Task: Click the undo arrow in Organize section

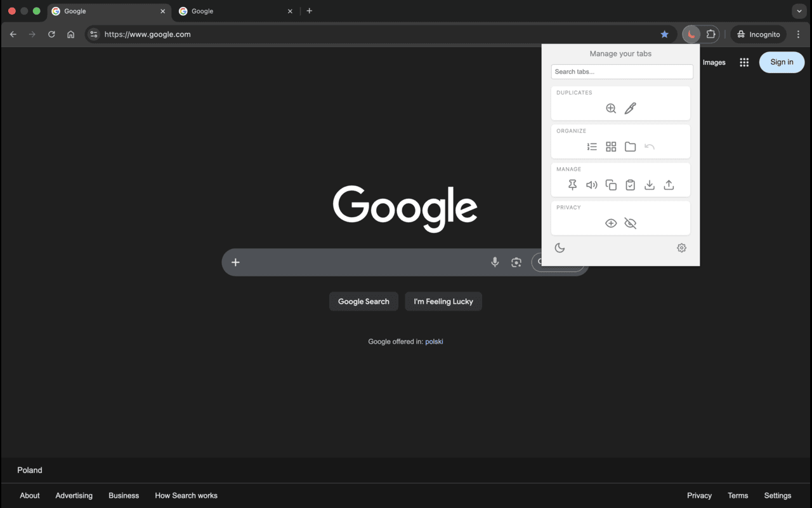Action: [x=650, y=147]
